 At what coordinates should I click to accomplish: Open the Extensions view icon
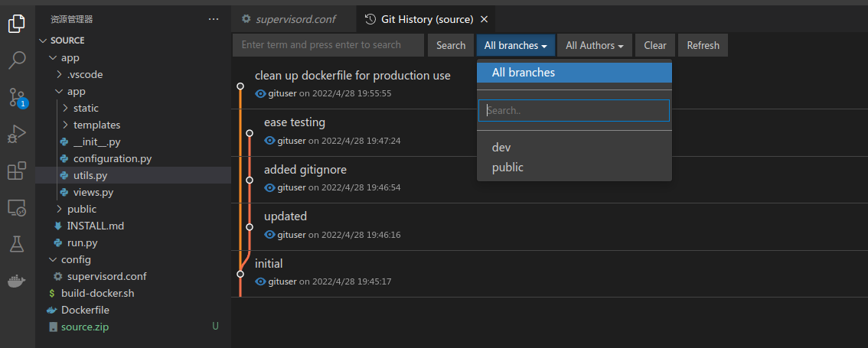[x=17, y=171]
